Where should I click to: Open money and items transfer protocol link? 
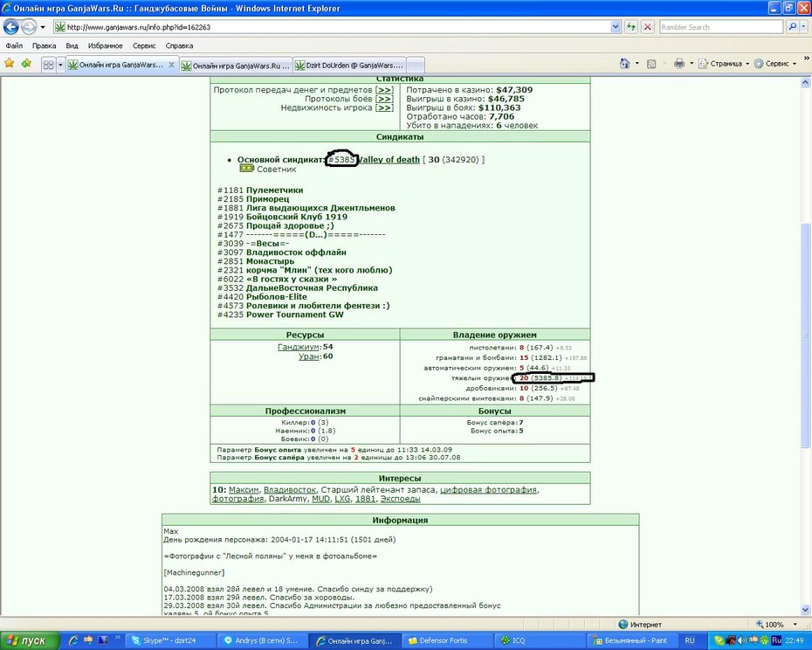383,90
